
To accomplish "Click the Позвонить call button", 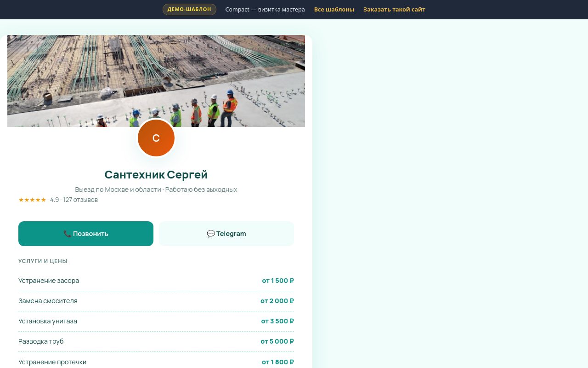I will pyautogui.click(x=86, y=234).
